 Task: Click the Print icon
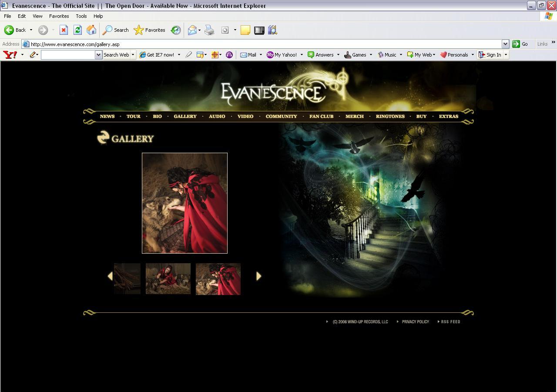coord(209,30)
